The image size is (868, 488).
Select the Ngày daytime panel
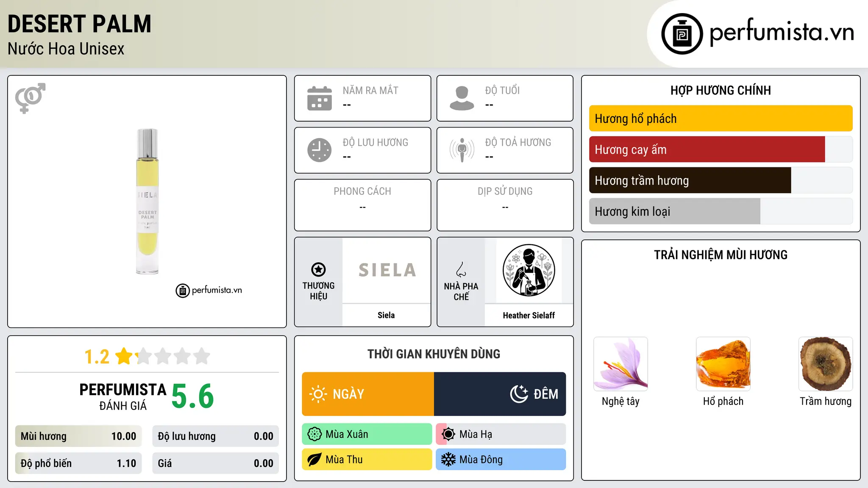pyautogui.click(x=368, y=394)
